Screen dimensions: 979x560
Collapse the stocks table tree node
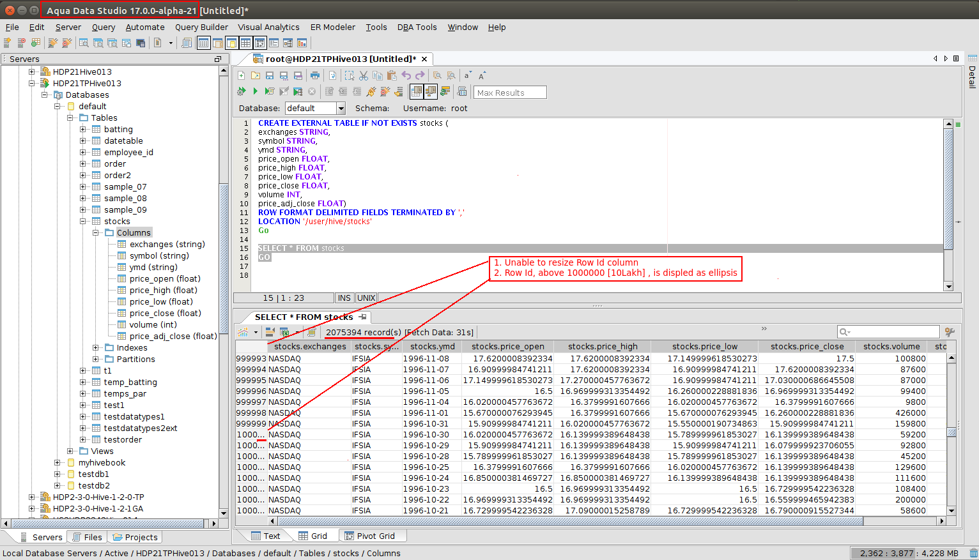click(x=83, y=222)
